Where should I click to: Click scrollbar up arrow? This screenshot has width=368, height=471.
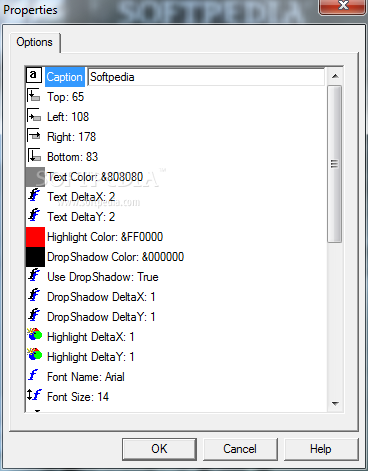[335, 76]
